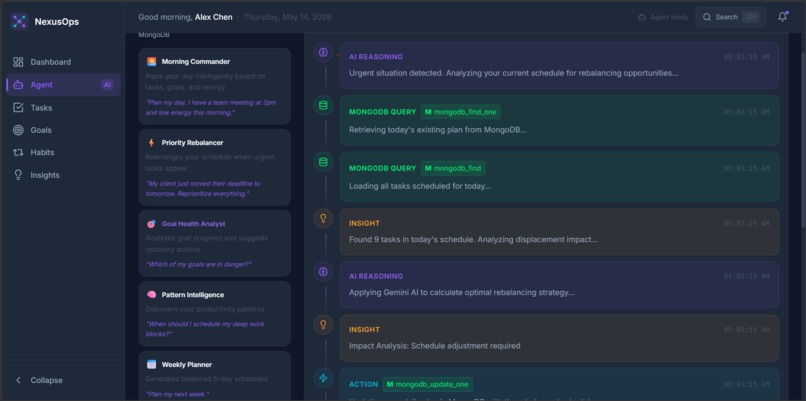Click the Agent robot icon

[18, 85]
